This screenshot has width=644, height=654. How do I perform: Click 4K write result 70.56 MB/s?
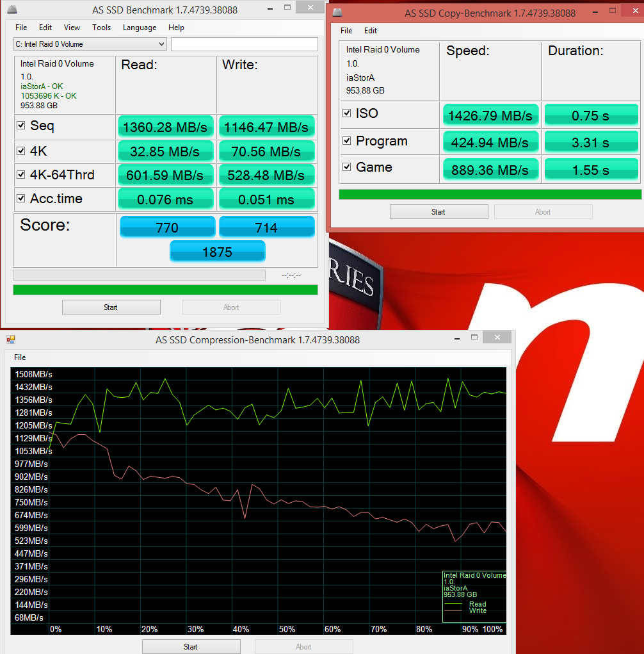(266, 151)
